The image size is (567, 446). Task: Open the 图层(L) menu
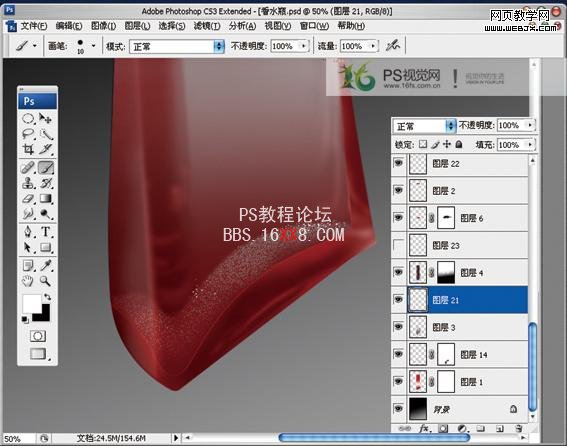coord(137,26)
